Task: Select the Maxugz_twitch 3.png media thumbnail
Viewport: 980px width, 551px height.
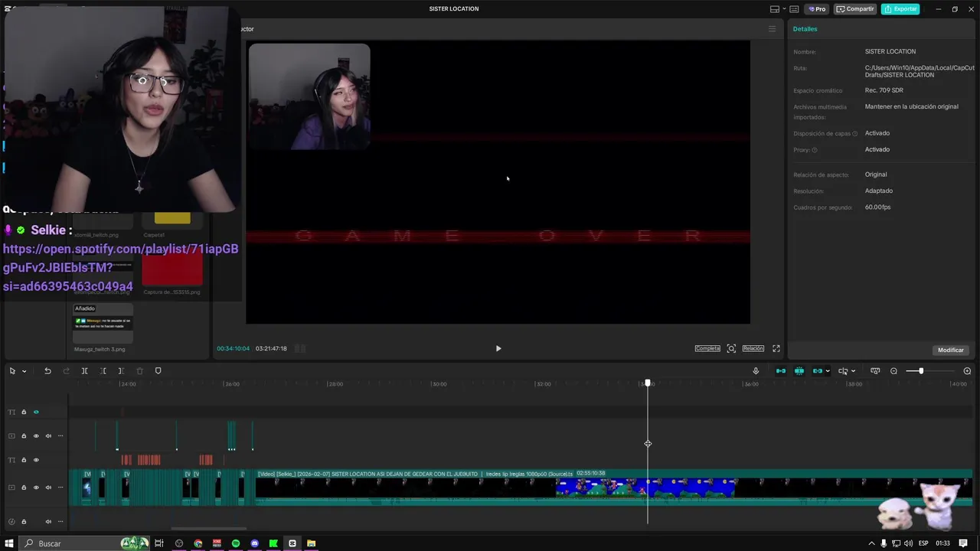Action: pos(103,324)
